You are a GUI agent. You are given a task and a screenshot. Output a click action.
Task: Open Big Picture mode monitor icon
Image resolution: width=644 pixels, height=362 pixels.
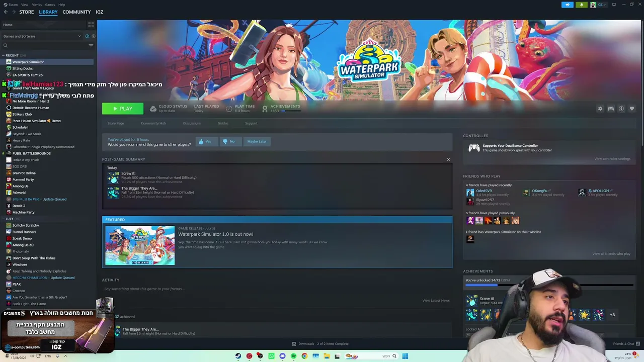(614, 5)
